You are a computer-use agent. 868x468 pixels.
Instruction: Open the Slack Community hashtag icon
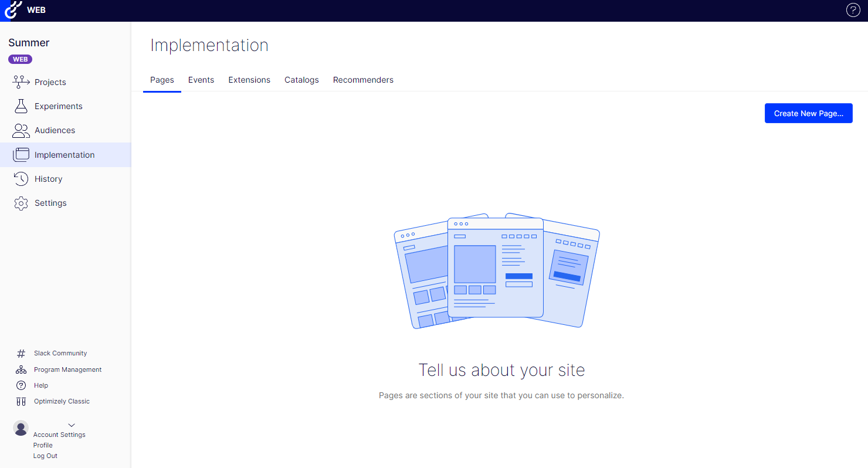tap(21, 352)
